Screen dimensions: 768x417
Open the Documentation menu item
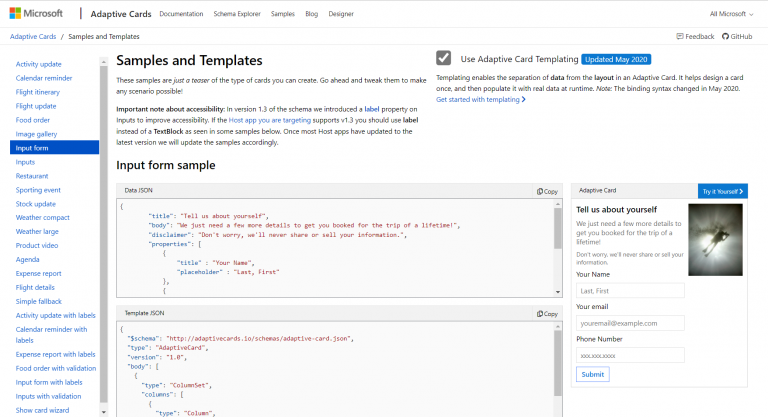click(181, 14)
